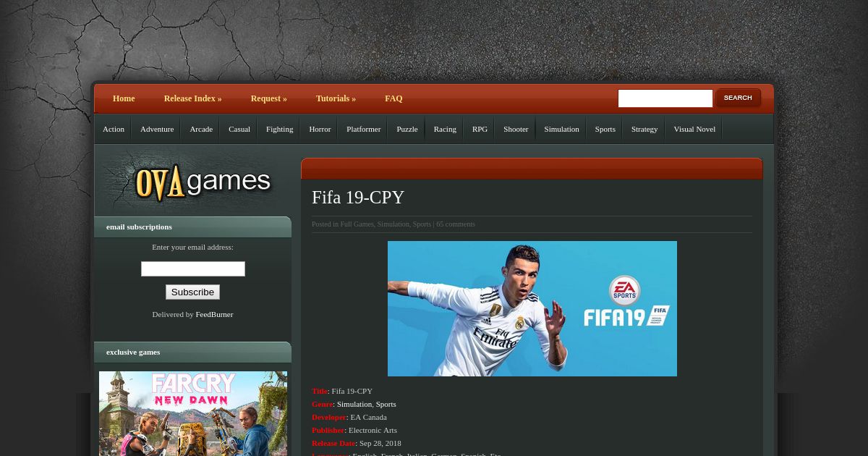Open the Sports link in post meta

[422, 224]
